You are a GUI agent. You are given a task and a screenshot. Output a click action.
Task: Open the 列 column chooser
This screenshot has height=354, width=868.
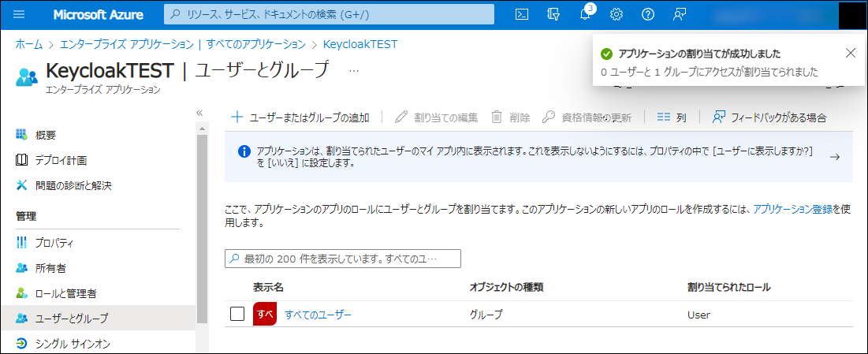(x=672, y=117)
